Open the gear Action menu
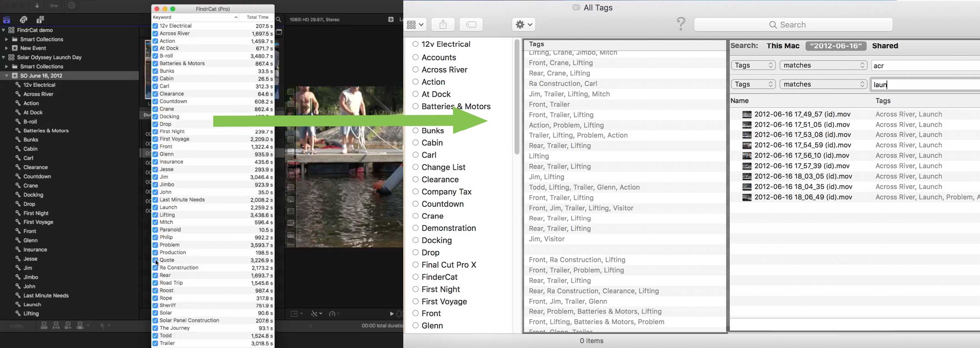Image resolution: width=980 pixels, height=348 pixels. (523, 24)
